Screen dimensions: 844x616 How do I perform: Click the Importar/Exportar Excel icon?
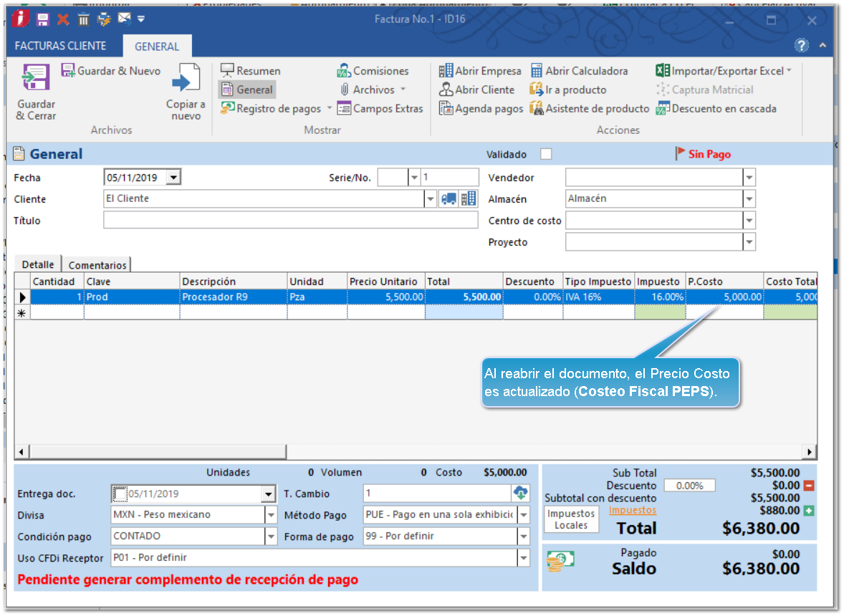tap(663, 71)
